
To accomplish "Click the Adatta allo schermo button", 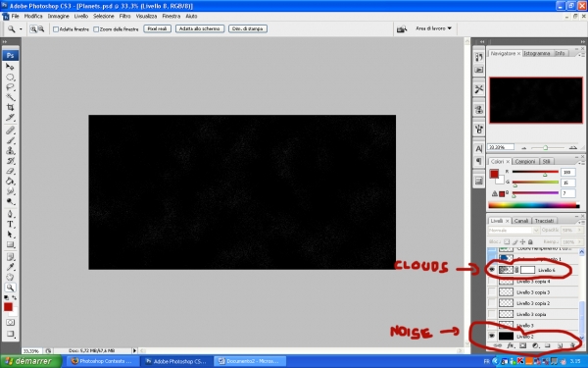I will [x=200, y=28].
